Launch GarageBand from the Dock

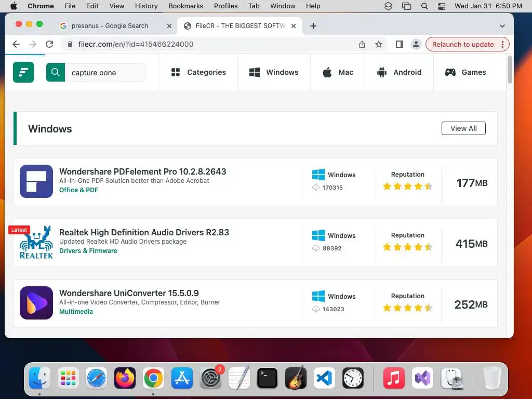click(296, 378)
